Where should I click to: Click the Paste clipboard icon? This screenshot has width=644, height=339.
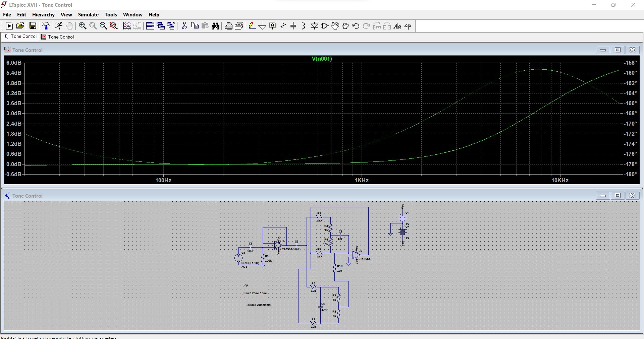[x=205, y=26]
